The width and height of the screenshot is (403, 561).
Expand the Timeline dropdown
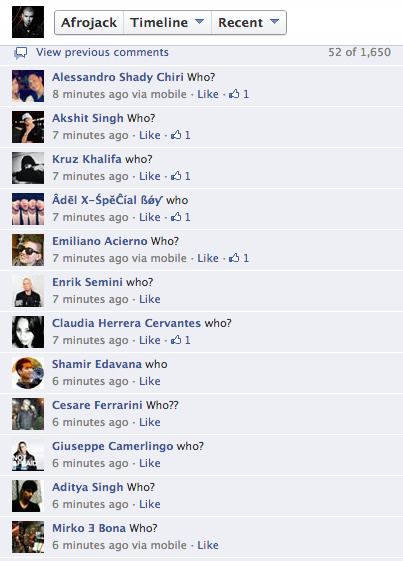point(167,23)
